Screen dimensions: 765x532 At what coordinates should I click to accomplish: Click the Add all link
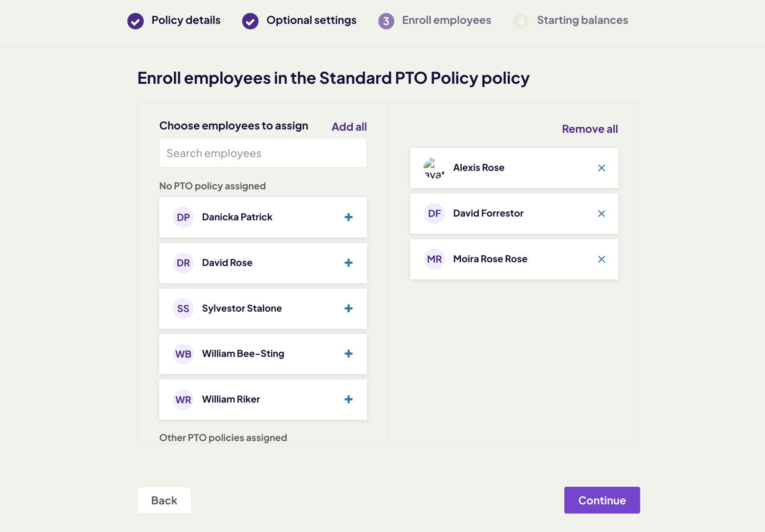pos(349,127)
